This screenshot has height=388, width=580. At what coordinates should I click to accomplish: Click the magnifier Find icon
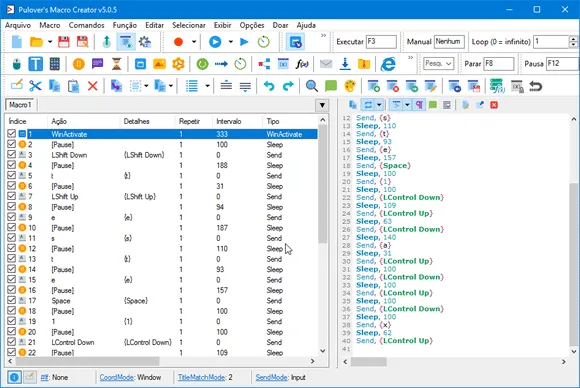(x=311, y=86)
